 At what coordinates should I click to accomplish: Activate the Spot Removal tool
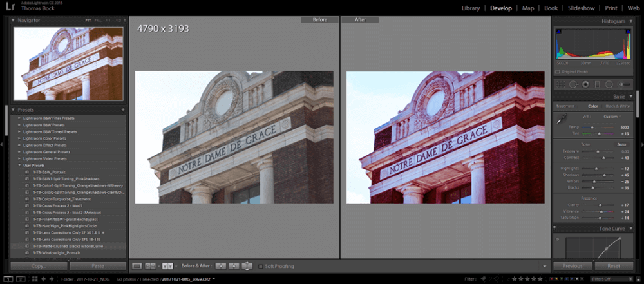[571, 84]
